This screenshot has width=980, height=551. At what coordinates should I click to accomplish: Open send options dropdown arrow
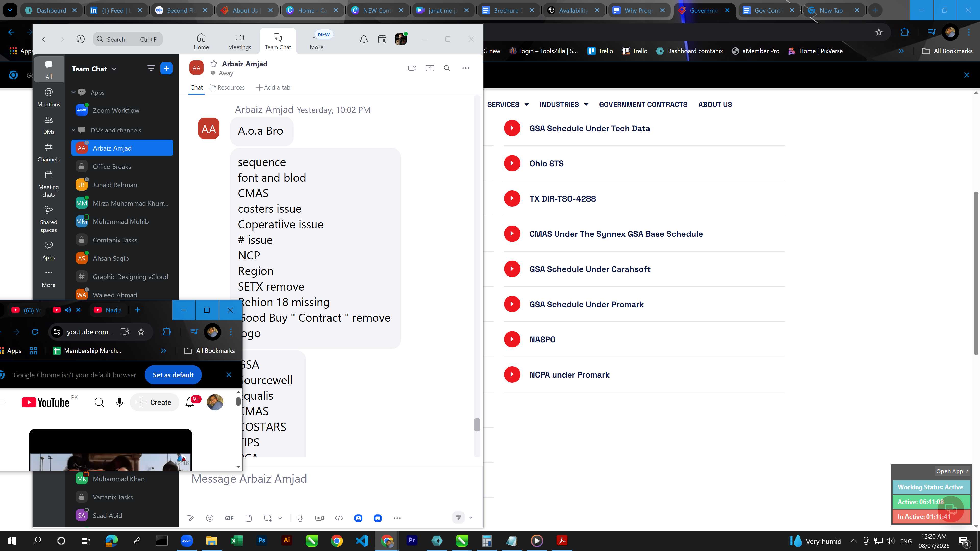[x=471, y=518]
